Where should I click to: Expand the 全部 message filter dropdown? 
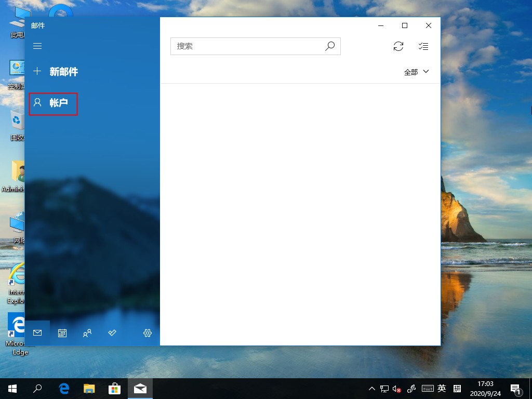click(x=416, y=72)
